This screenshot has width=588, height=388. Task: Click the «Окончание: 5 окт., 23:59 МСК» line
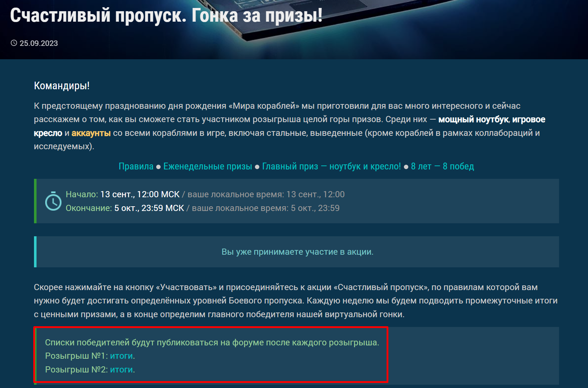click(125, 208)
